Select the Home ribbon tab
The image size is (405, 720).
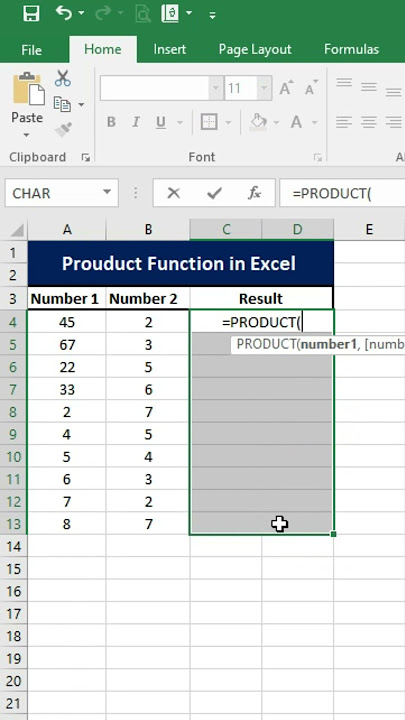point(103,50)
